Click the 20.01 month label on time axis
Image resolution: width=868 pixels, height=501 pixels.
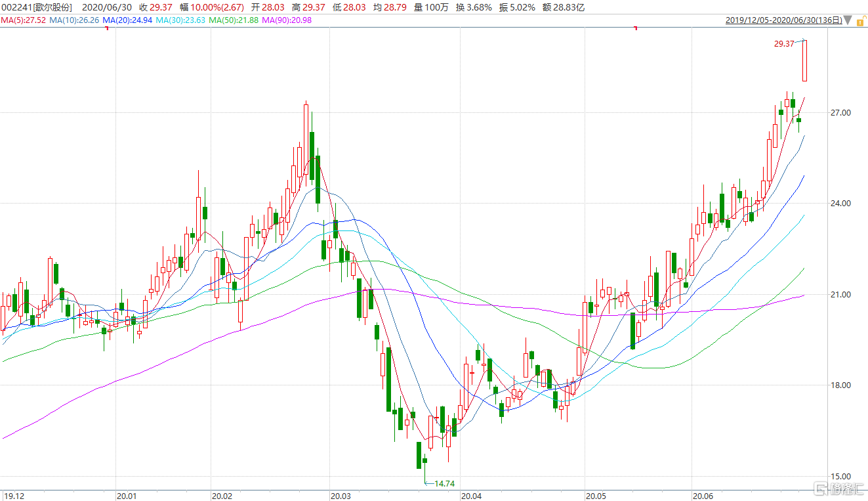tap(127, 496)
